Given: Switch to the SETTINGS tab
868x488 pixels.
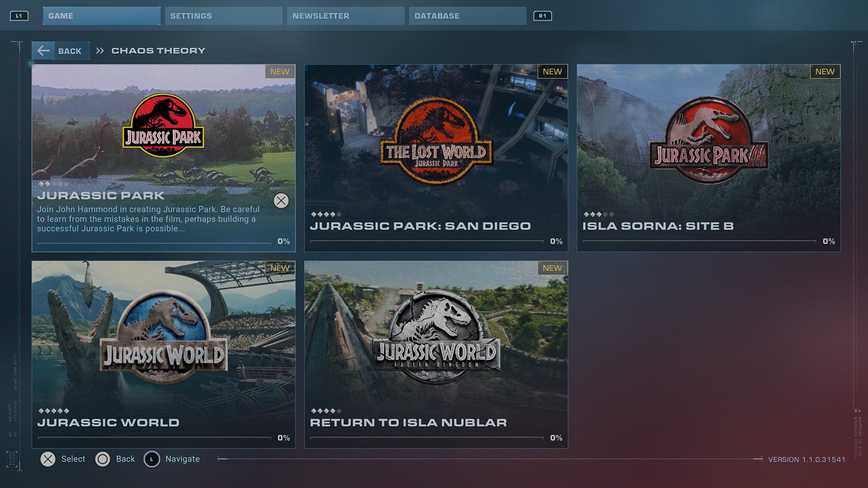Looking at the screenshot, I should point(223,16).
